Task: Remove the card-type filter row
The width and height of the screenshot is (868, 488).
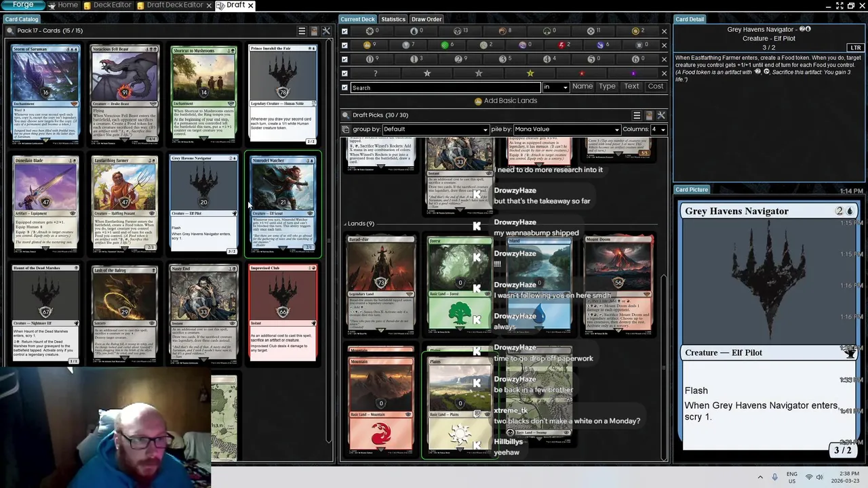Action: click(664, 31)
